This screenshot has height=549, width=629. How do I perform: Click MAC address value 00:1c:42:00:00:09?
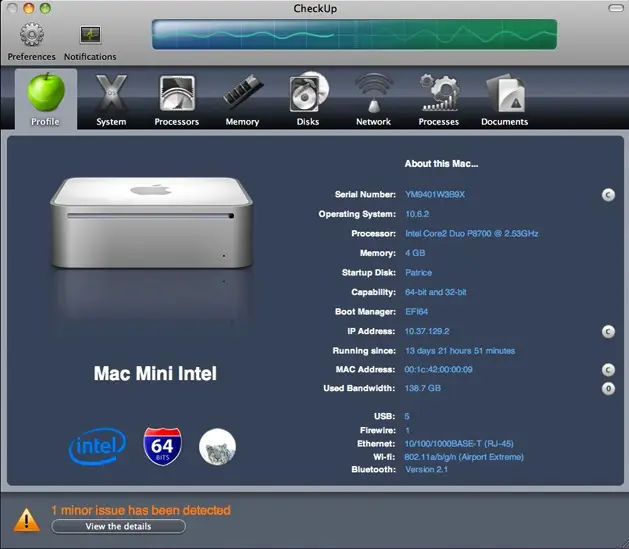438,369
